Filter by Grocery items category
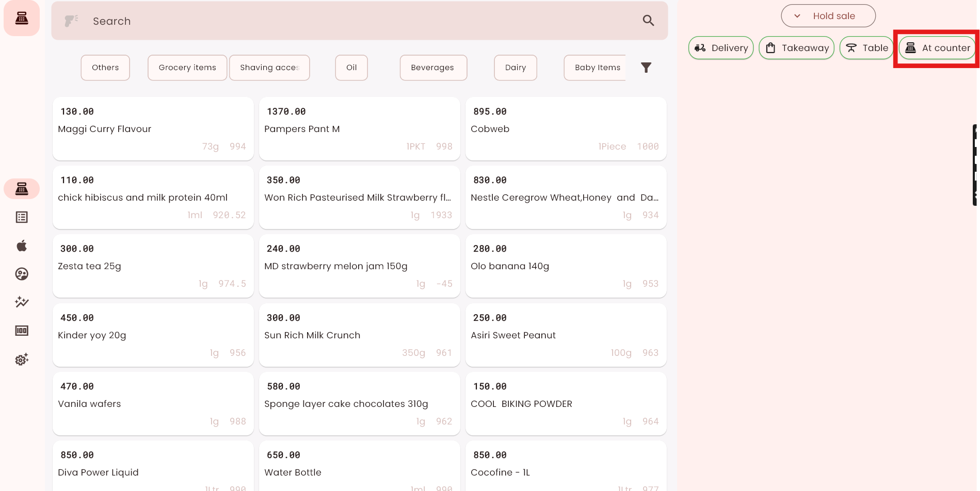Image resolution: width=980 pixels, height=491 pixels. pos(187,68)
